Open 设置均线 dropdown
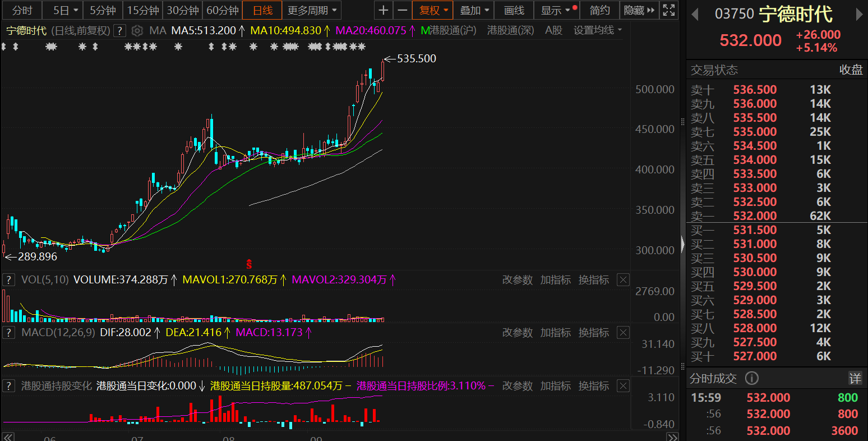The height and width of the screenshot is (441, 868). [x=598, y=30]
